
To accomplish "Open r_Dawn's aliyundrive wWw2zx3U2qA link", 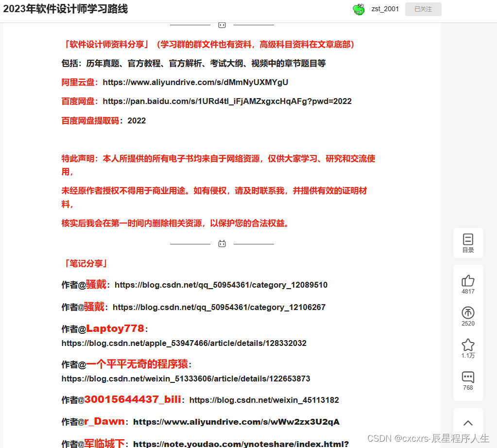I will point(236,422).
